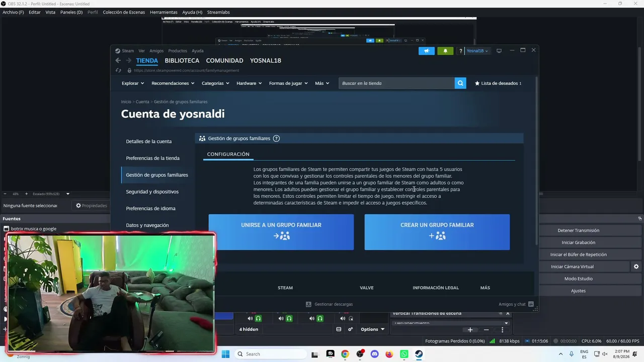Click the Gestionar descargas download icon
The width and height of the screenshot is (644, 362).
pos(308,304)
